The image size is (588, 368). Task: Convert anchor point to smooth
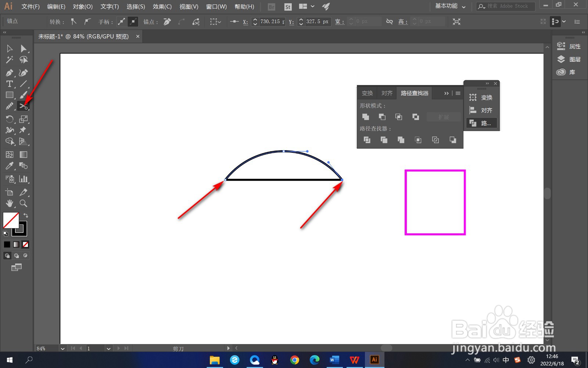tap(87, 22)
